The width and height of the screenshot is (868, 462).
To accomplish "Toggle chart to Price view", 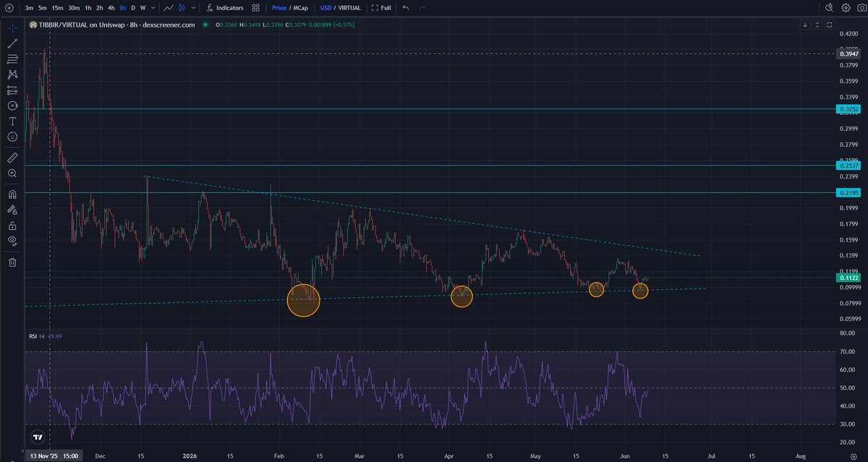I will click(279, 8).
